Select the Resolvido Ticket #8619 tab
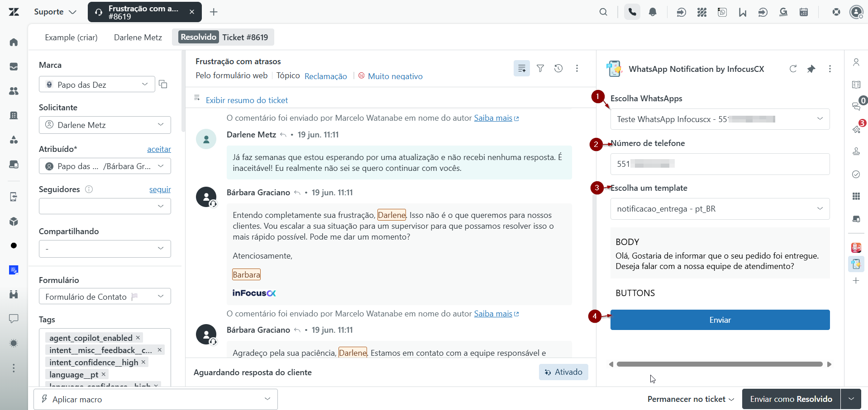 223,37
